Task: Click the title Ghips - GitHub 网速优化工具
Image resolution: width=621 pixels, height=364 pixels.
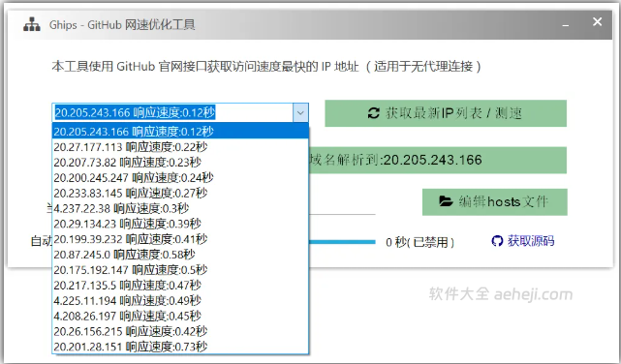Action: click(122, 24)
